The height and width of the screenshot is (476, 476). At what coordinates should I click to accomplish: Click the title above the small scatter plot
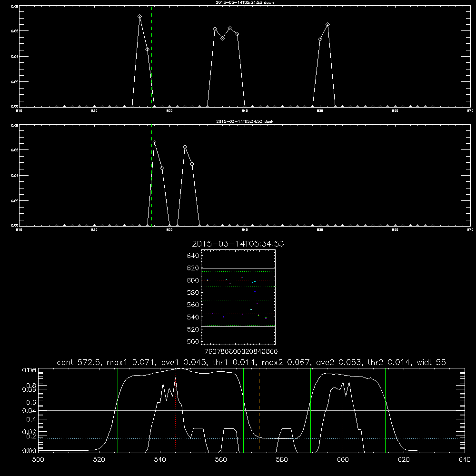coord(238,244)
